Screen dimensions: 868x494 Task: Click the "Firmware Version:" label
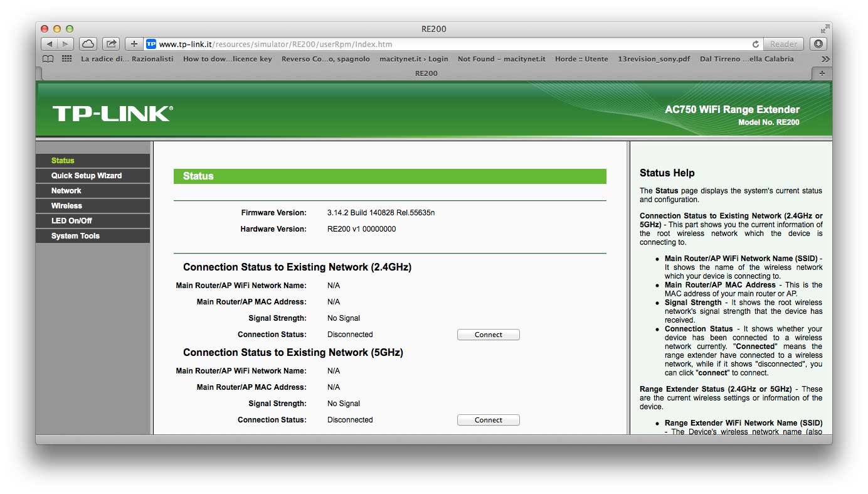273,213
